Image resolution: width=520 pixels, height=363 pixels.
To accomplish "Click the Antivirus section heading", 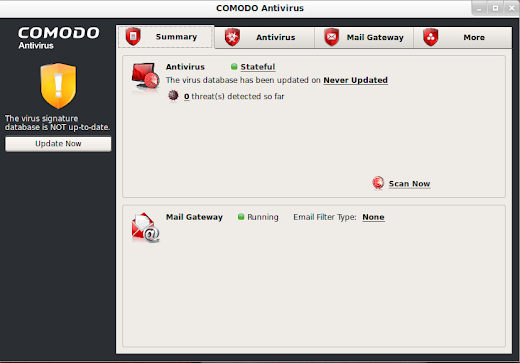I will point(185,67).
